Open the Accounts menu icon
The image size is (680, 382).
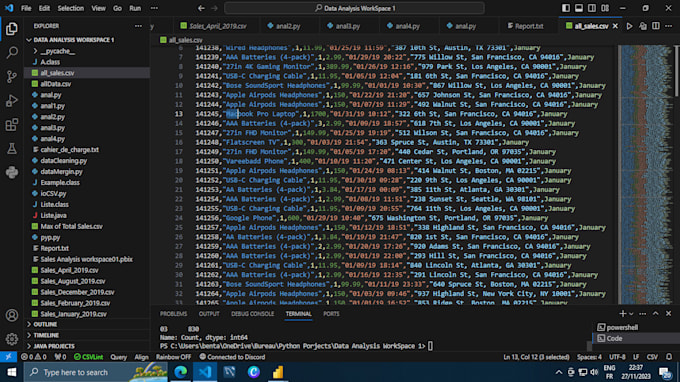(12, 315)
